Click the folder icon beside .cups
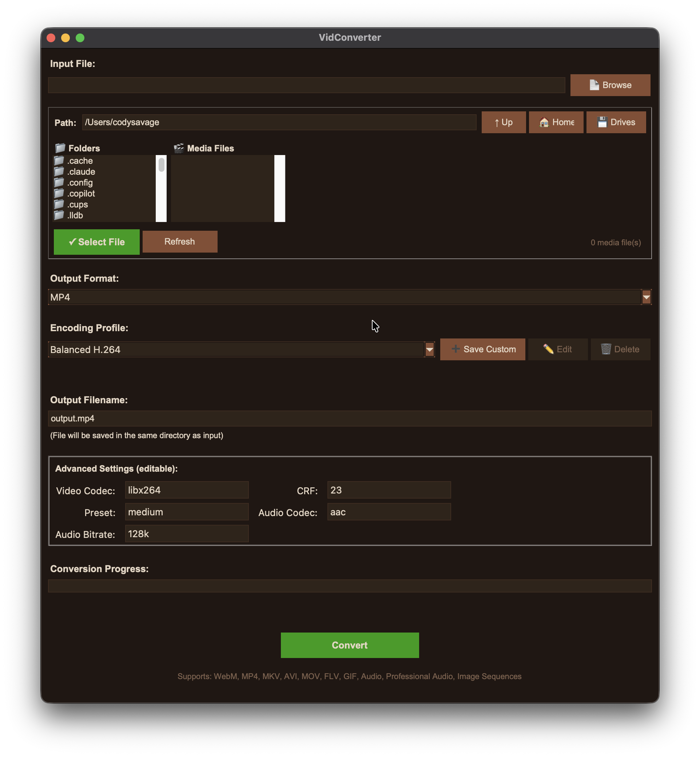700x757 pixels. click(59, 205)
